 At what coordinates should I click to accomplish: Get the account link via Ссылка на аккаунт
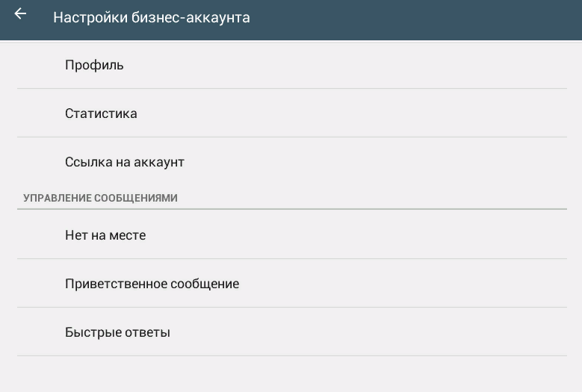124,162
